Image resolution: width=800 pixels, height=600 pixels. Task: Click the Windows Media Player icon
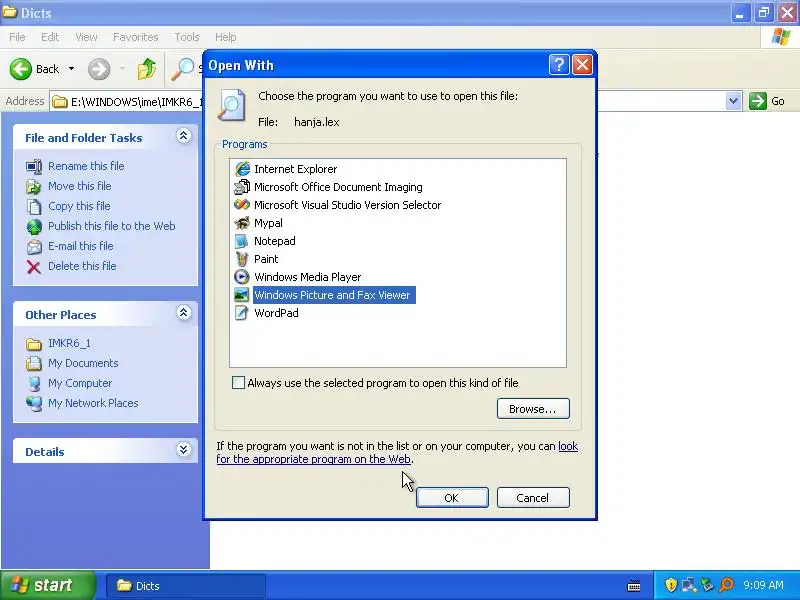[x=242, y=277]
